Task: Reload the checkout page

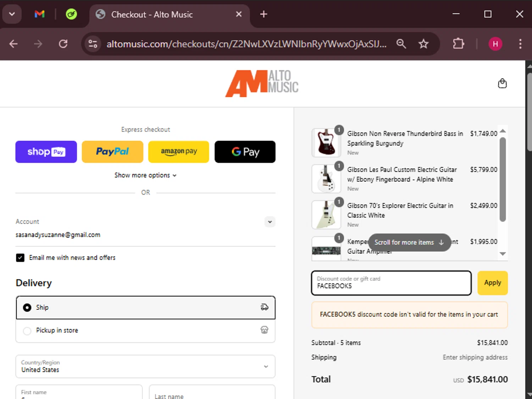Action: point(63,44)
